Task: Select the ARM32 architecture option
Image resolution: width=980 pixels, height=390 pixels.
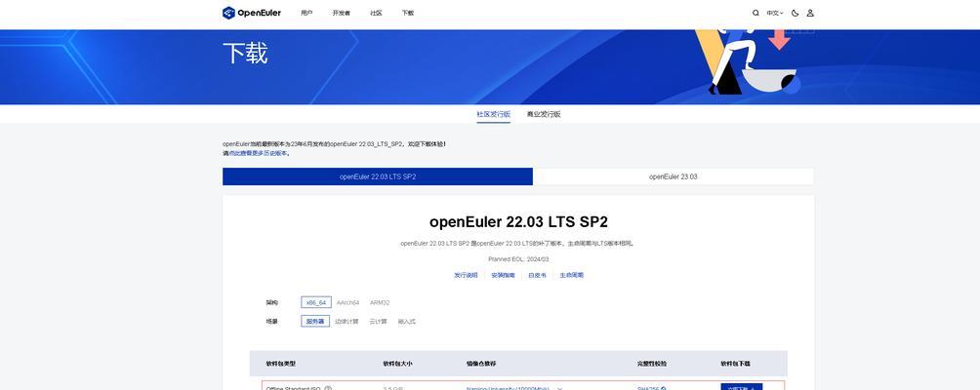Action: point(380,302)
